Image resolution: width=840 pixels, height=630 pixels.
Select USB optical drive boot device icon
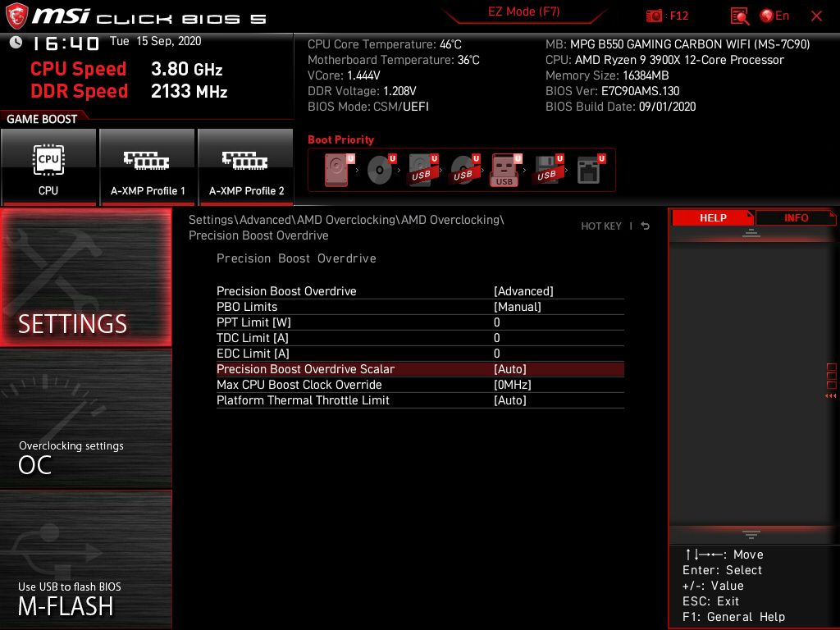(465, 170)
